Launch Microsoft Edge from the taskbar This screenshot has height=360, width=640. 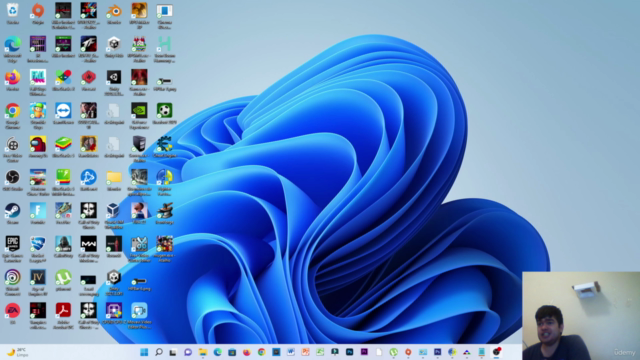pyautogui.click(x=217, y=352)
